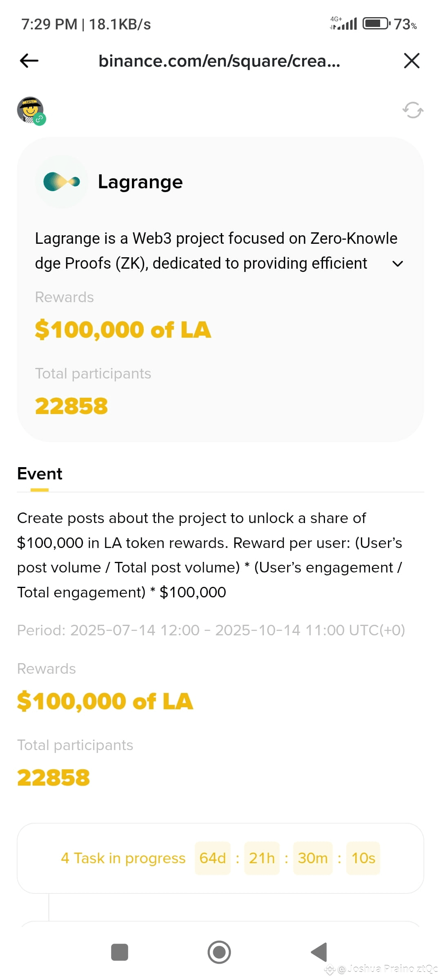Tap the back arrow in browser header
Screen dimensions: 441x980
[29, 61]
